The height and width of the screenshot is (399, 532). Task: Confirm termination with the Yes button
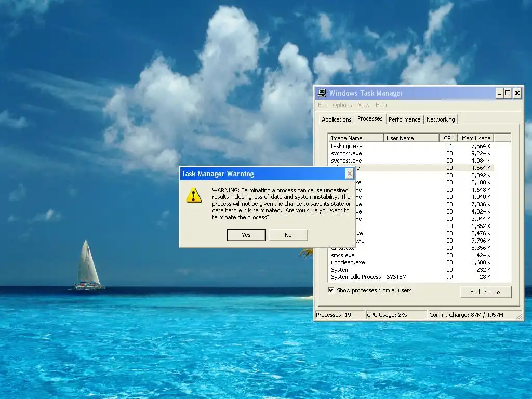click(246, 235)
